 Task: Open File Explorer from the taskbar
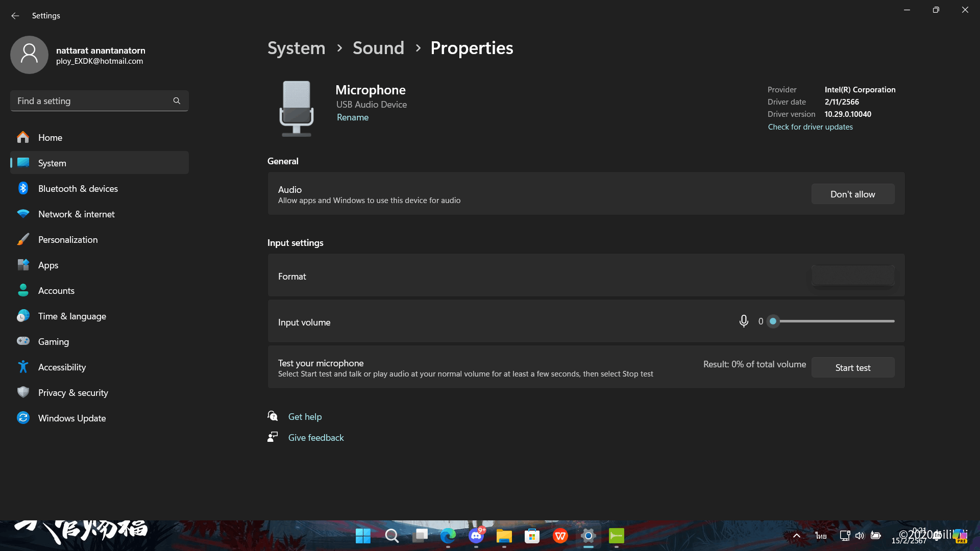pos(504,536)
